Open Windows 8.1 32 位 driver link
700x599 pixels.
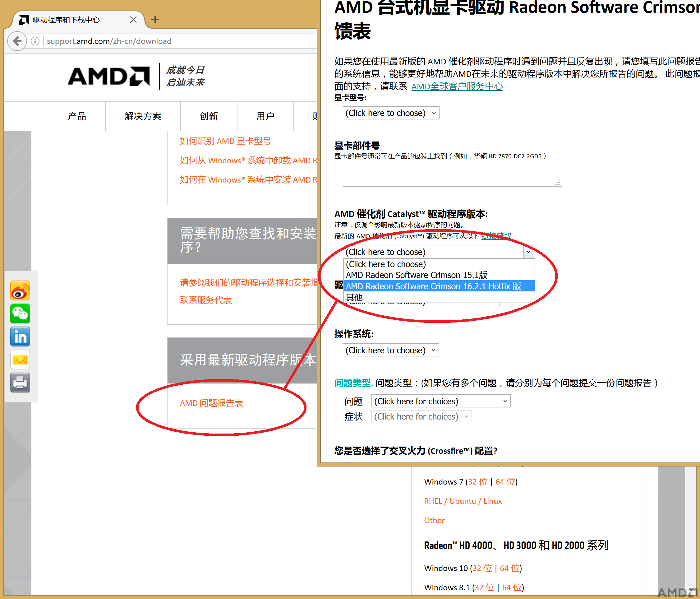pyautogui.click(x=485, y=587)
